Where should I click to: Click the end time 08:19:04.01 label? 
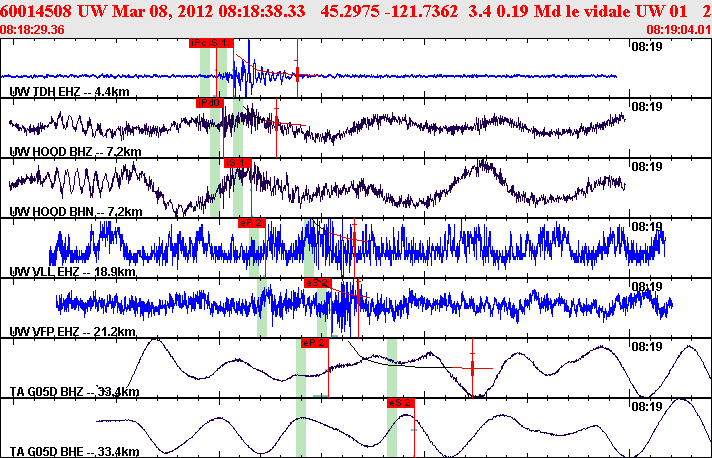pos(679,30)
